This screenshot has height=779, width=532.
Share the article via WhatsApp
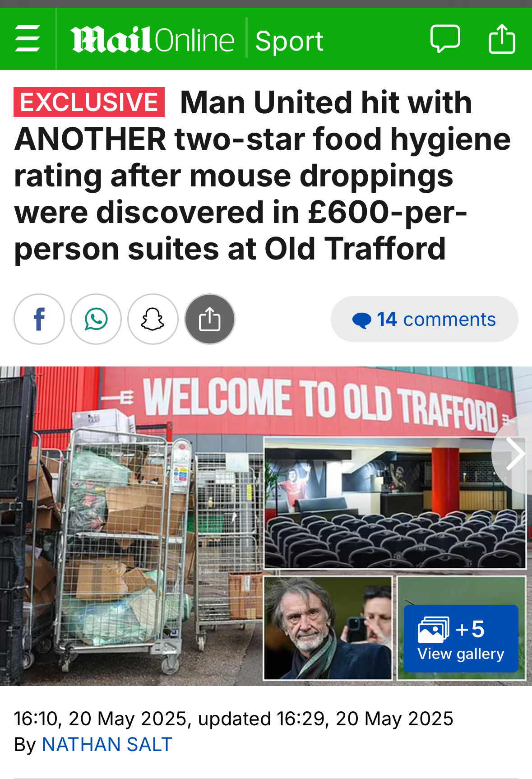point(96,319)
